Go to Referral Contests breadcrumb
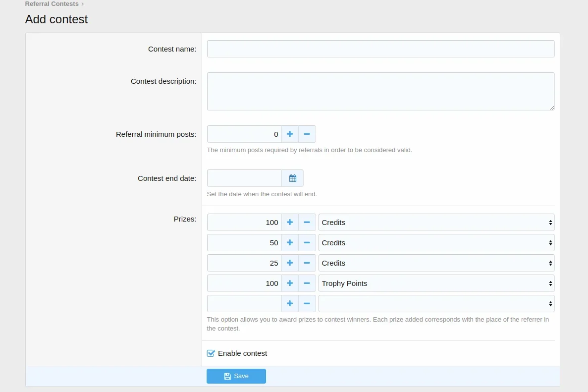The width and height of the screenshot is (588, 392). [52, 4]
